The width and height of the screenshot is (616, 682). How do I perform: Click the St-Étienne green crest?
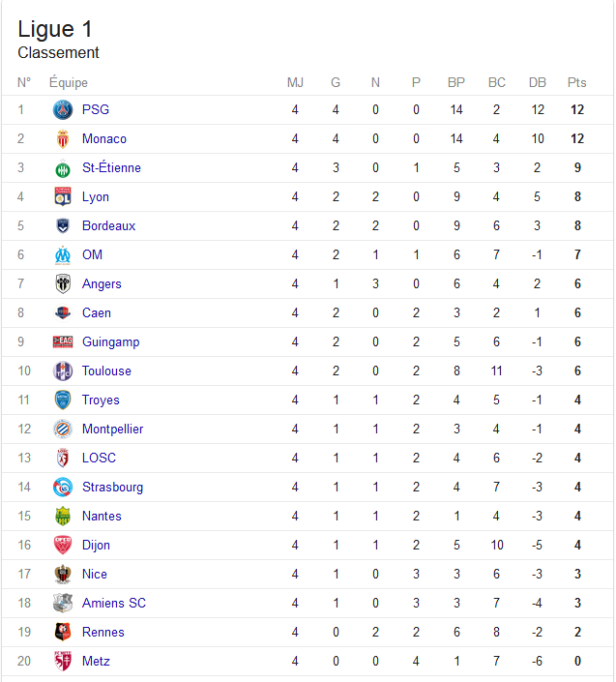click(x=63, y=168)
